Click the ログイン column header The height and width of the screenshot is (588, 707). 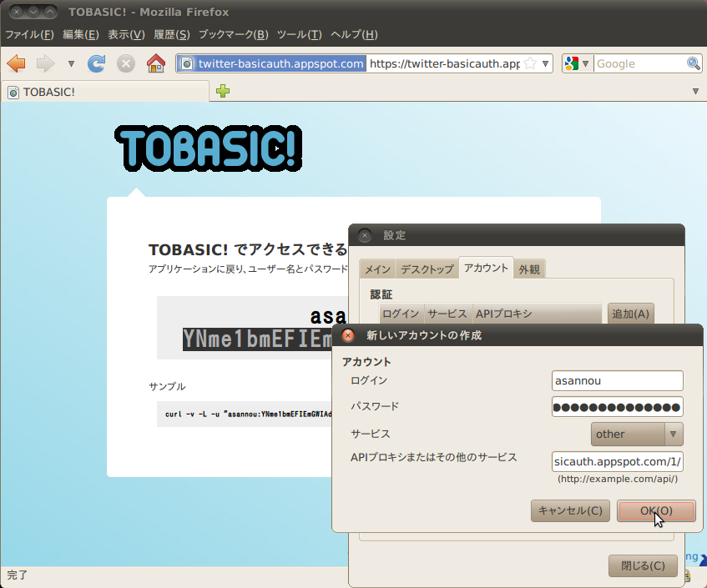point(401,314)
